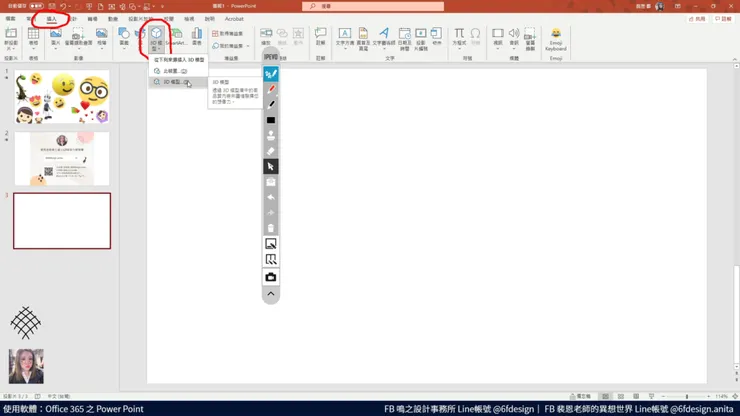Toggle the AutoSave switch
This screenshot has height=416, width=740.
(x=36, y=6)
